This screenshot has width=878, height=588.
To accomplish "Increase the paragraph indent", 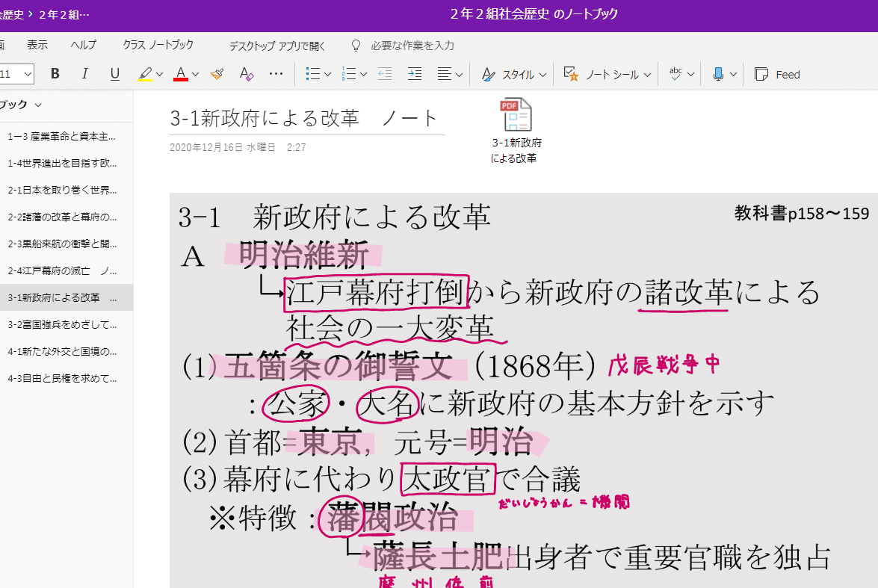I will (413, 74).
